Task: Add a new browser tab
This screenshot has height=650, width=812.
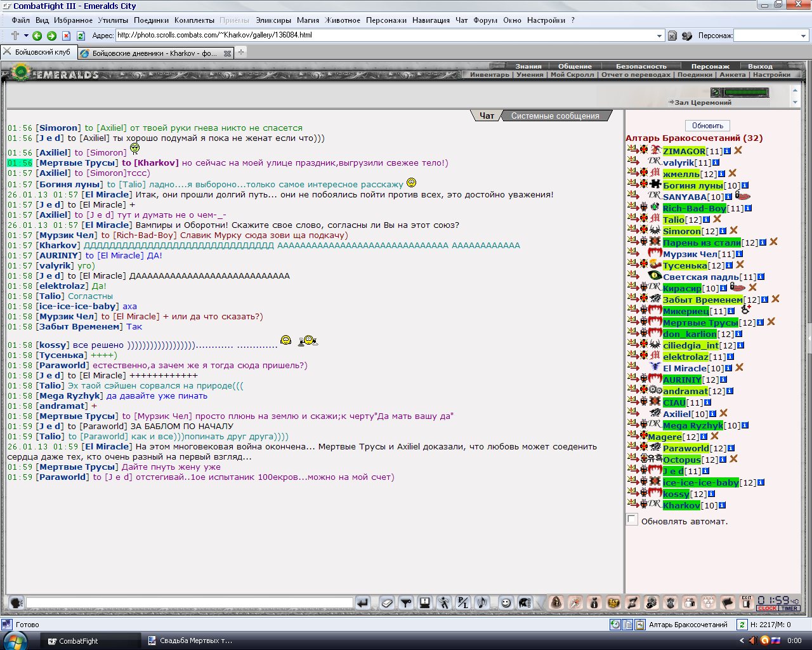Action: (x=241, y=53)
